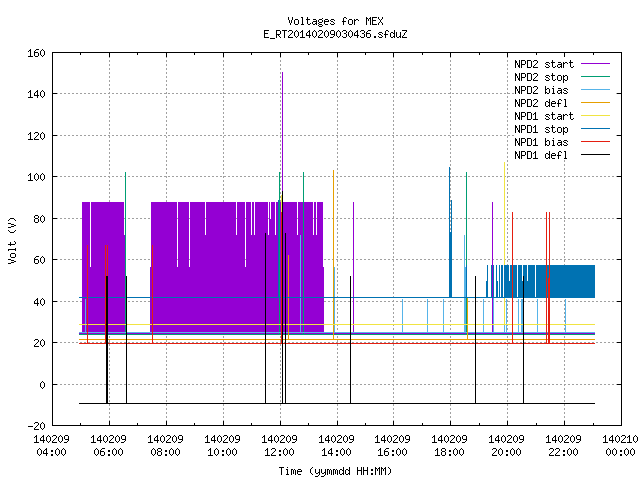Click the NPD1 start yellow legend line

click(595, 116)
